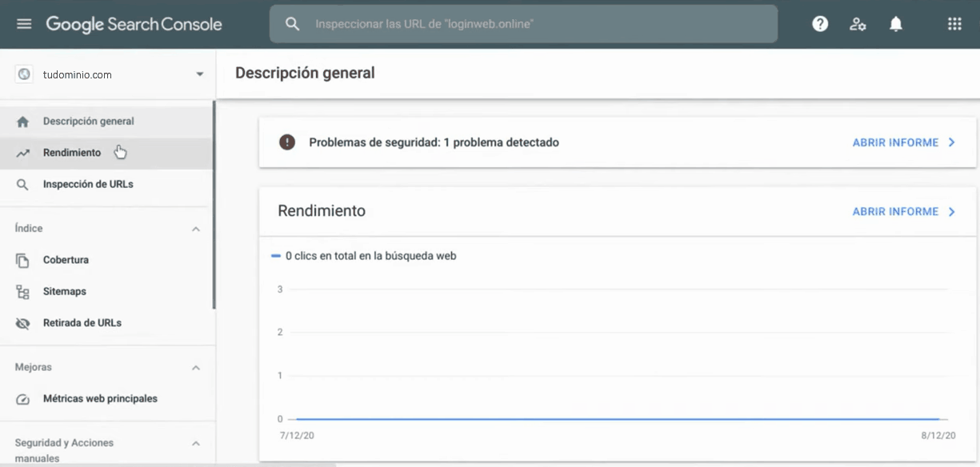Screen dimensions: 980x467
Task: Open the Google apps grid
Action: tap(954, 24)
